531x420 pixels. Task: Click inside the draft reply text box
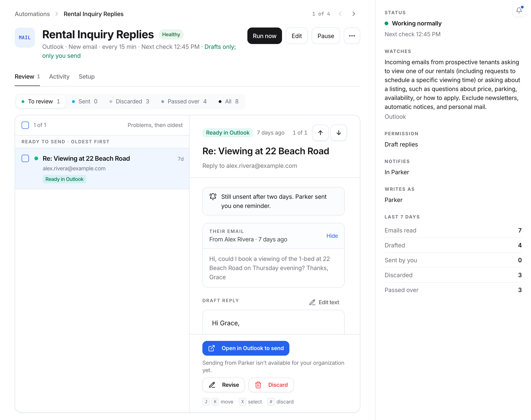[x=273, y=323]
